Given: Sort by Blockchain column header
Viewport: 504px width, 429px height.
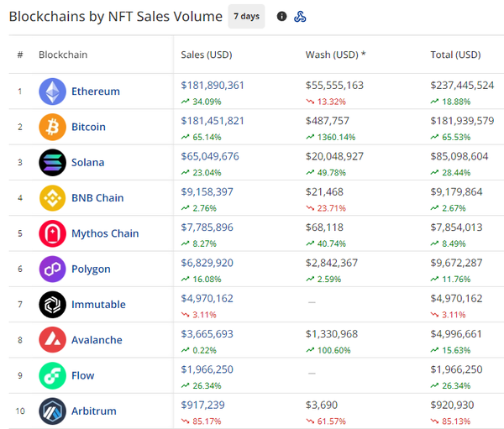Looking at the screenshot, I should pos(63,55).
